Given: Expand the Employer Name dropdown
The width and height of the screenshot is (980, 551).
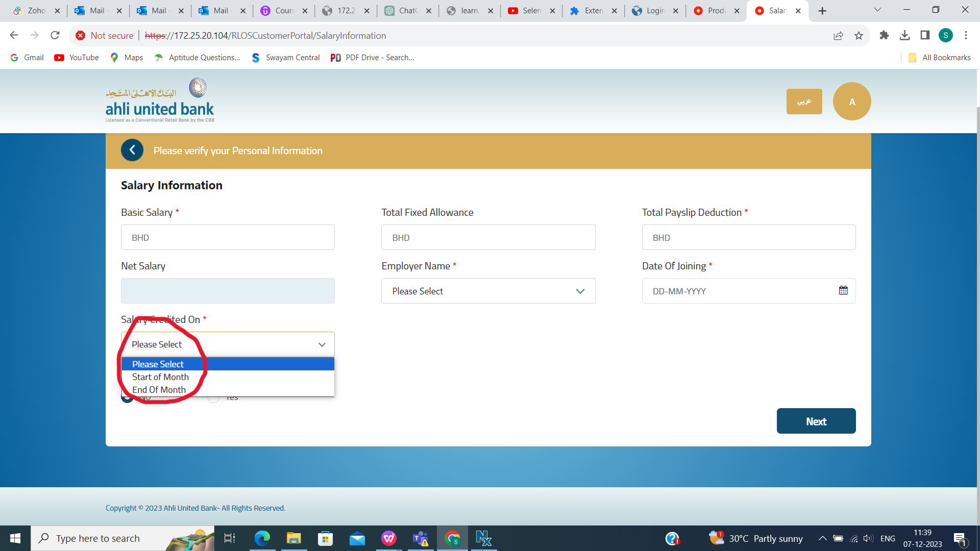Looking at the screenshot, I should coord(488,291).
